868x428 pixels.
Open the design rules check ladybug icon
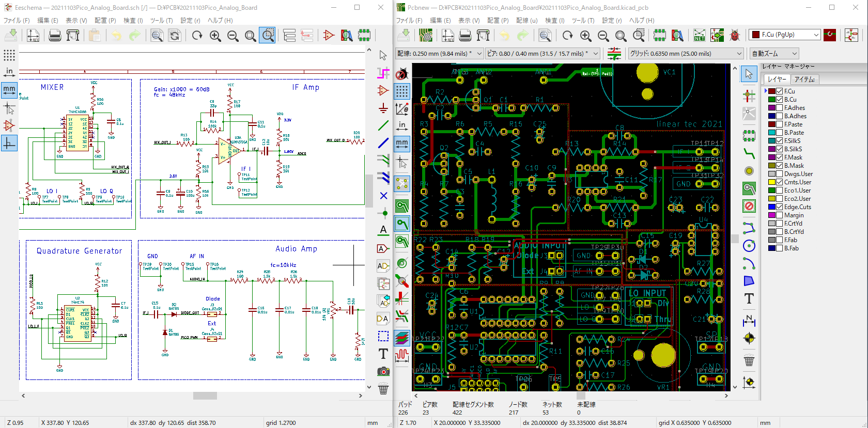click(734, 35)
